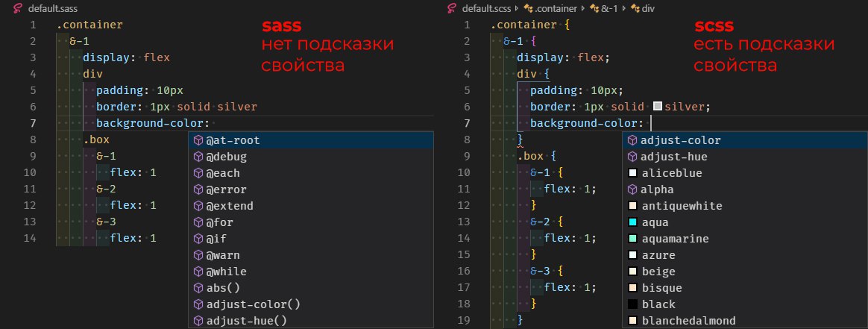Choose the bisque color suggestion
Viewport: 868px width, 329px height.
click(745, 288)
